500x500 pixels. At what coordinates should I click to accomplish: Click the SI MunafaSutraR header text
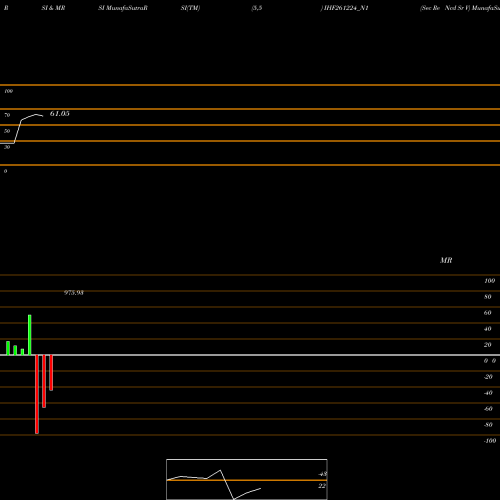click(123, 8)
